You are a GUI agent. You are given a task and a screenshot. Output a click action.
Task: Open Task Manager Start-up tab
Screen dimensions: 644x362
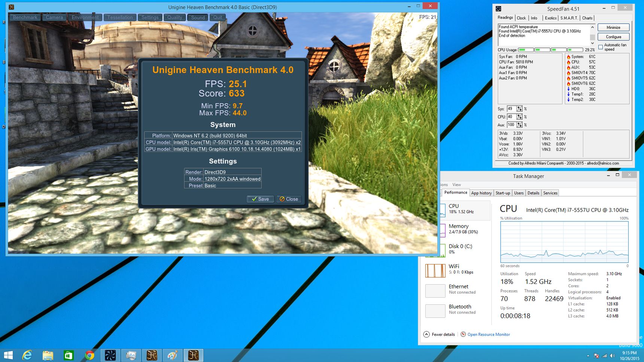tap(503, 193)
